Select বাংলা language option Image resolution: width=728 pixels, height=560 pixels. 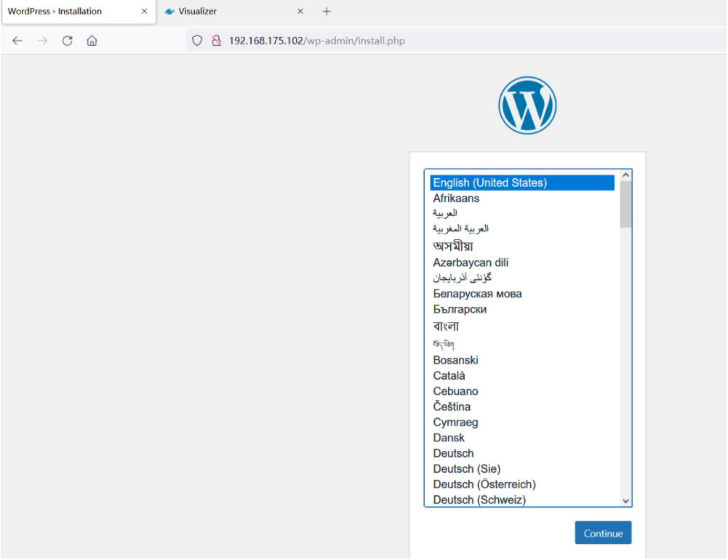click(522, 326)
